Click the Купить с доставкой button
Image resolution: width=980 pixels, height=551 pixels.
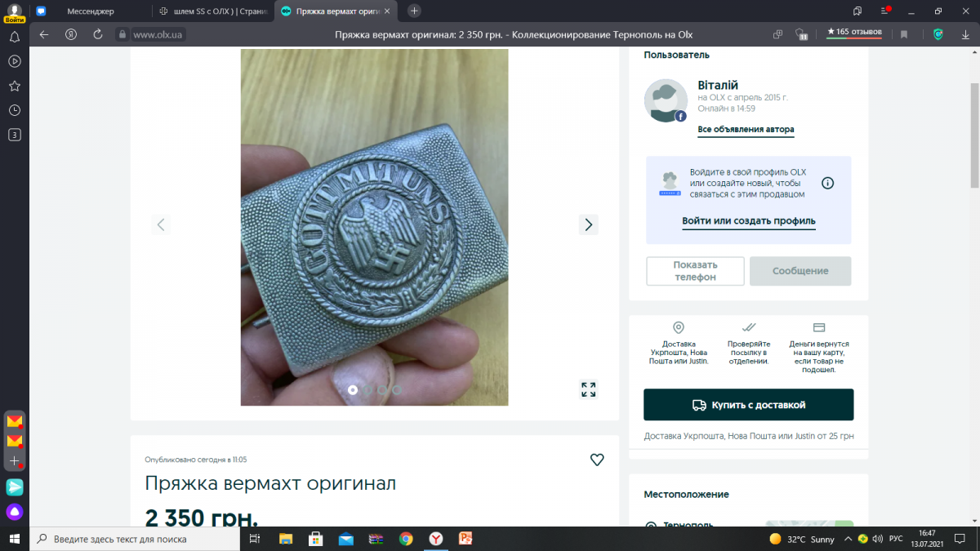click(748, 405)
